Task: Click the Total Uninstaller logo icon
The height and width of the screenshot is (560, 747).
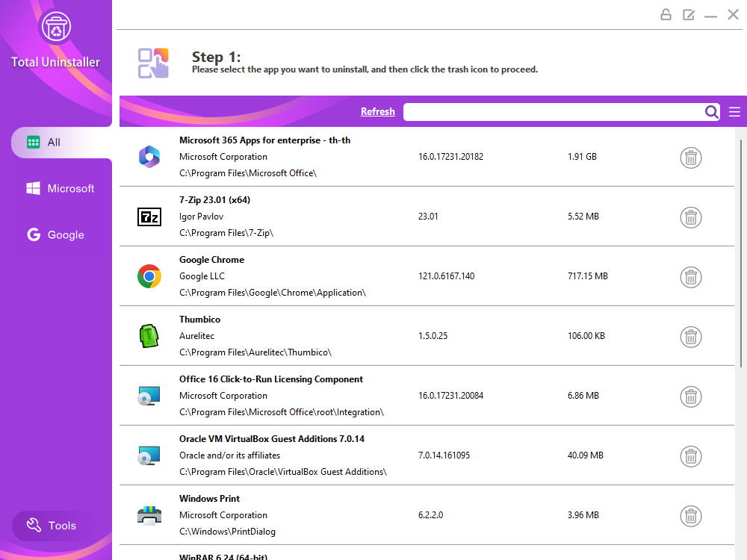Action: pyautogui.click(x=56, y=27)
